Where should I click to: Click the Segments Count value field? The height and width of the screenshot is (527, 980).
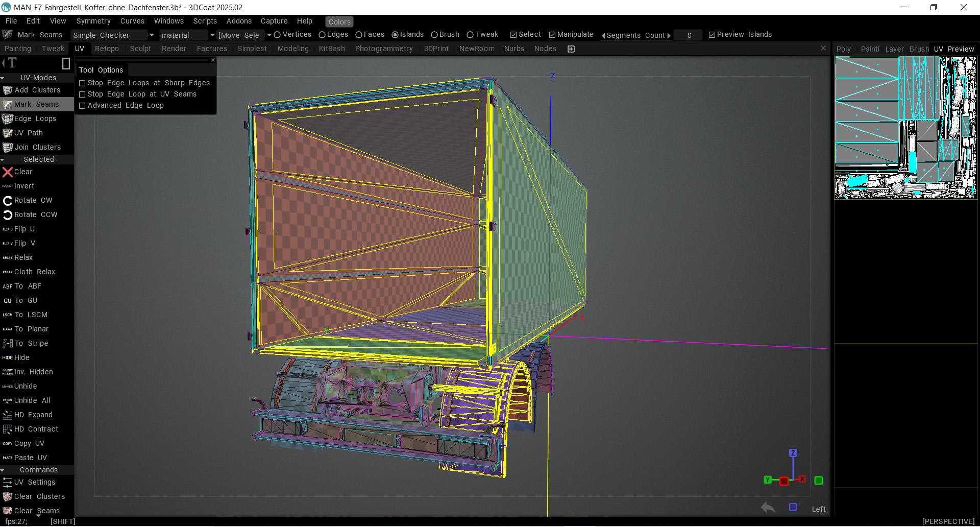click(689, 35)
